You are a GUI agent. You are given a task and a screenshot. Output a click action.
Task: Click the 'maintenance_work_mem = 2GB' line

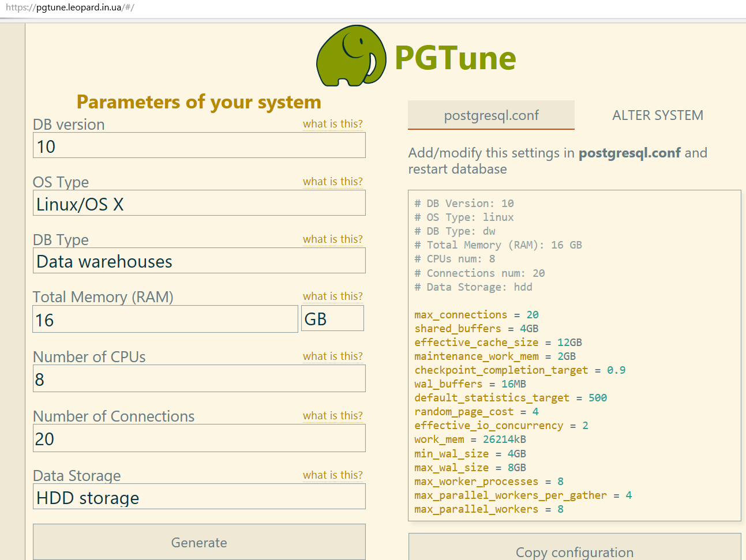[x=495, y=356]
